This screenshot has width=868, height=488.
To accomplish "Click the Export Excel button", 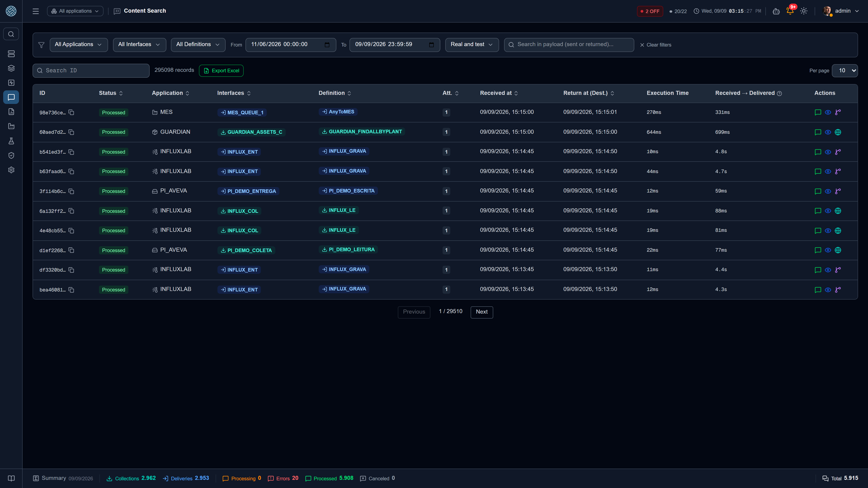I will click(x=221, y=71).
